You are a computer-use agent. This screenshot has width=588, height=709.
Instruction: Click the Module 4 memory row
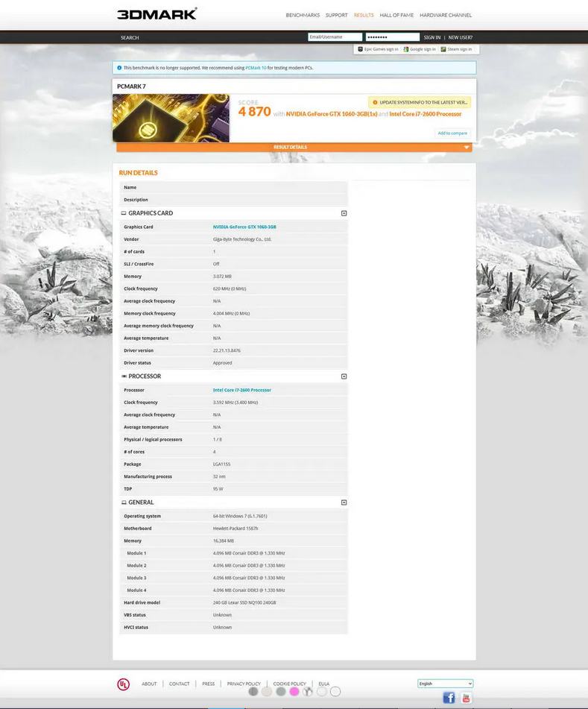tap(233, 590)
